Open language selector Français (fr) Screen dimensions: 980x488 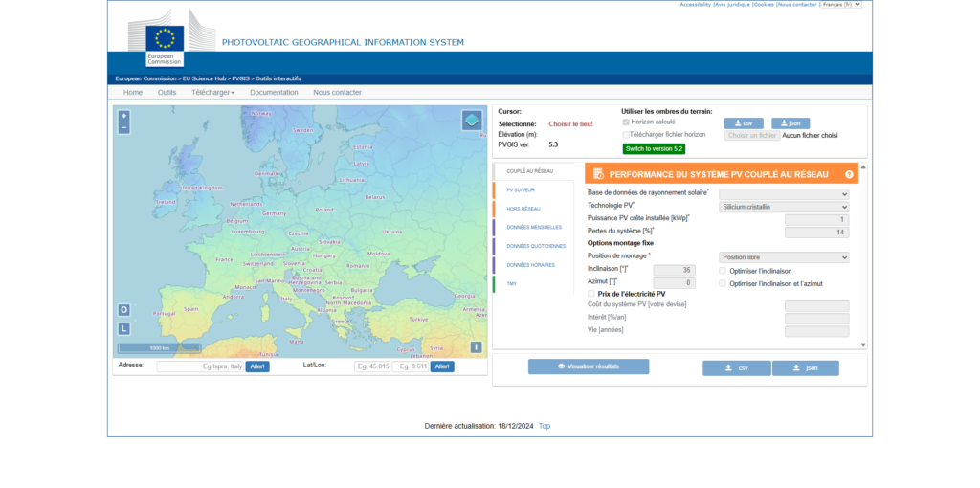tap(841, 5)
